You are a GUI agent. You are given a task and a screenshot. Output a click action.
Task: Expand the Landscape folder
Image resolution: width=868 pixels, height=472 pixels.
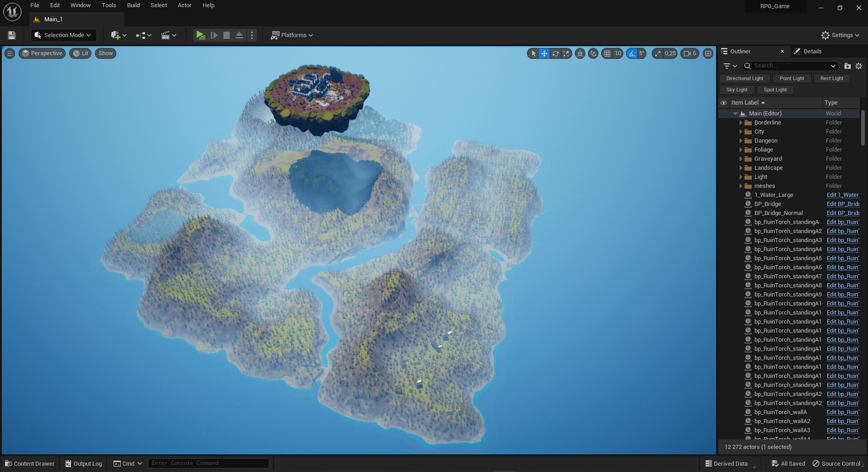pos(740,168)
